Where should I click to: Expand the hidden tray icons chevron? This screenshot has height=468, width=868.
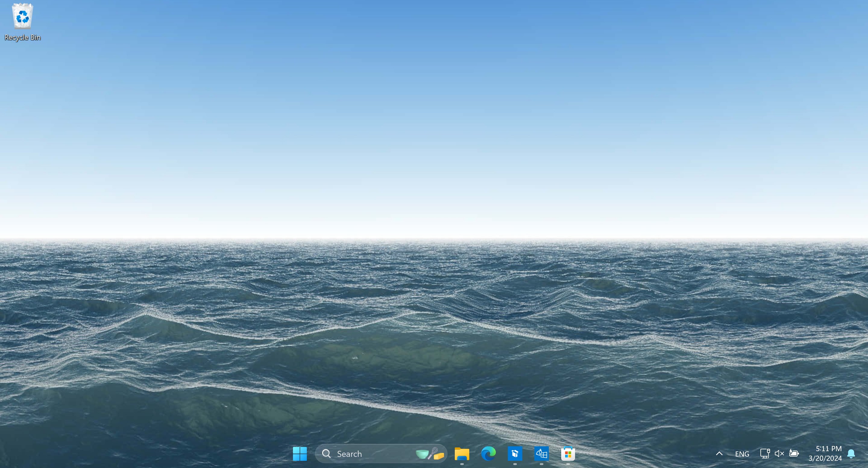point(719,454)
